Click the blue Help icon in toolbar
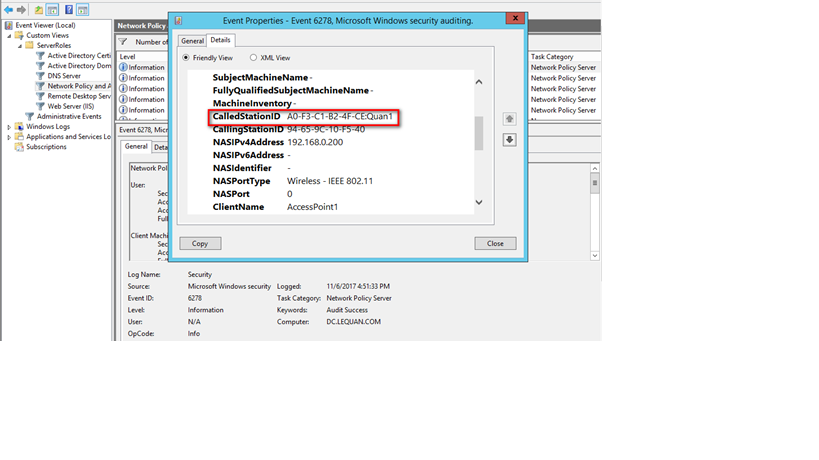 click(69, 9)
